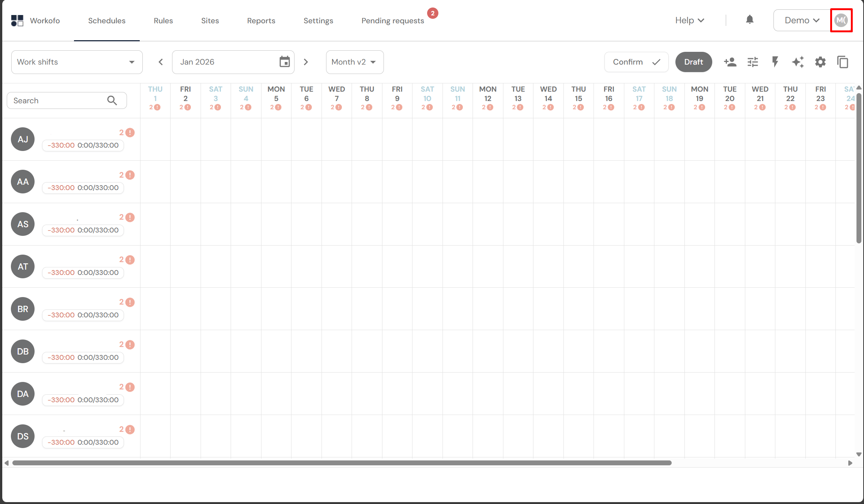Screen dimensions: 864x504
Task: Switch to the Reports tab
Action: click(261, 21)
